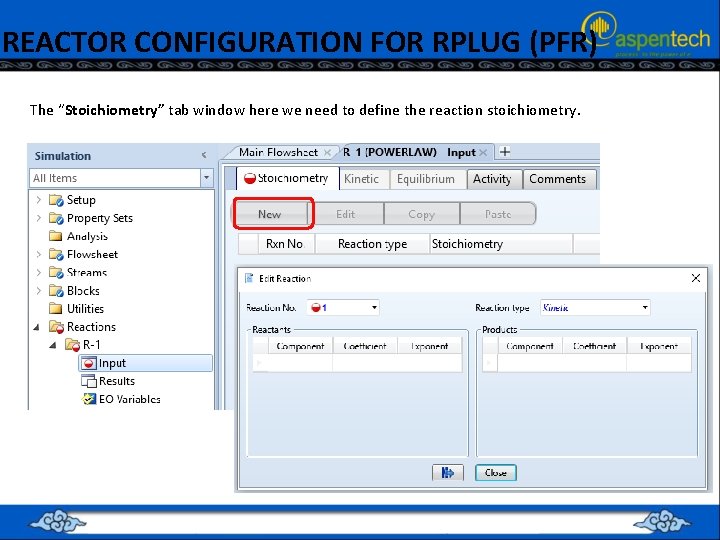This screenshot has height=540, width=720.
Task: Collapse the Simulation navigation pane
Action: tap(204, 155)
